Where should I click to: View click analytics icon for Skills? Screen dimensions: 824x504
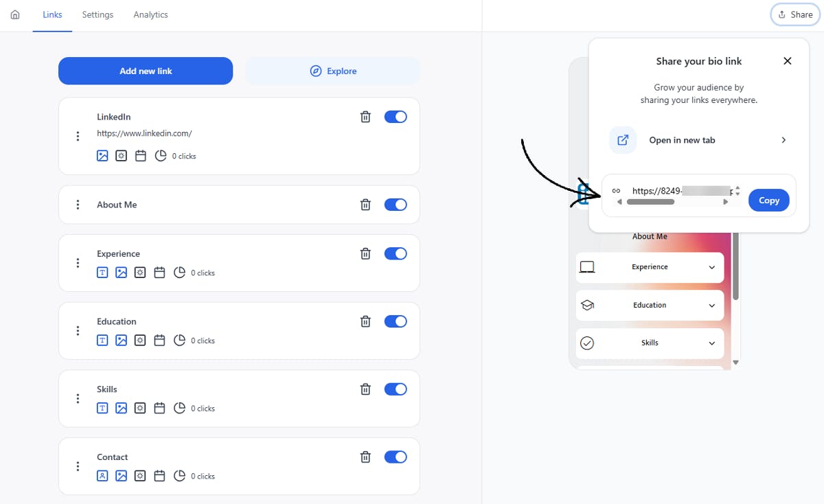tap(180, 409)
